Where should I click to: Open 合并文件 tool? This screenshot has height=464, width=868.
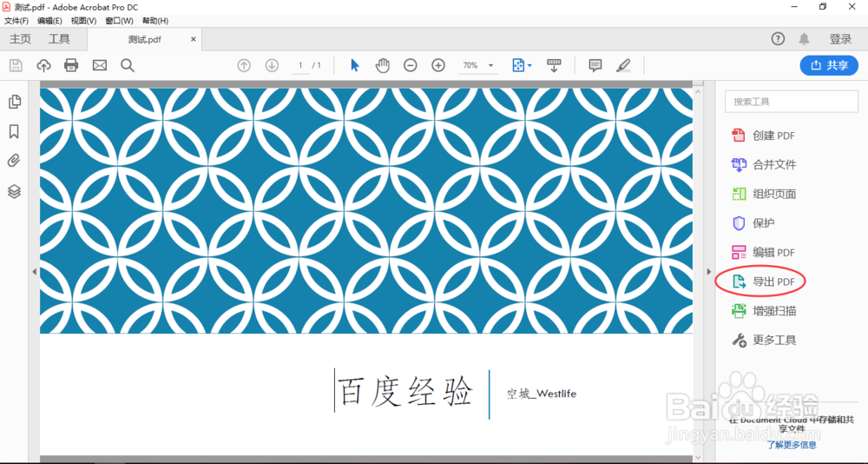[x=763, y=164]
